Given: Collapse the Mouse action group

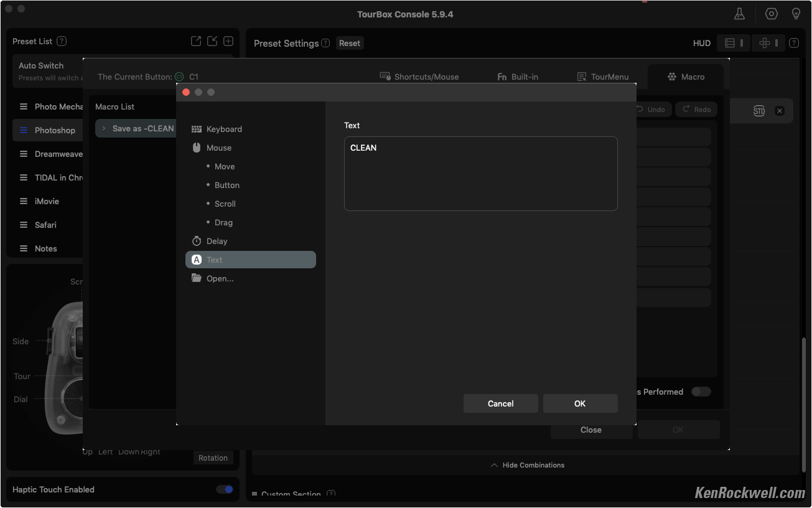Looking at the screenshot, I should pyautogui.click(x=218, y=148).
